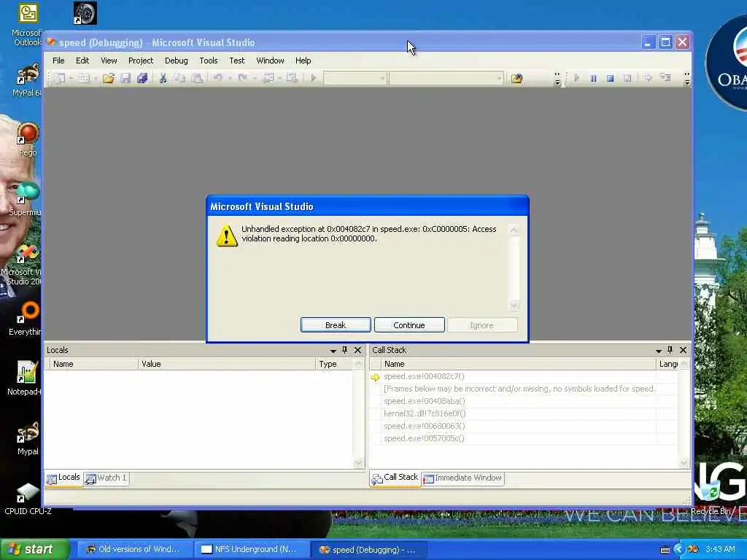Open the Windows Start menu
Screen dimensions: 747x560
click(x=34, y=550)
